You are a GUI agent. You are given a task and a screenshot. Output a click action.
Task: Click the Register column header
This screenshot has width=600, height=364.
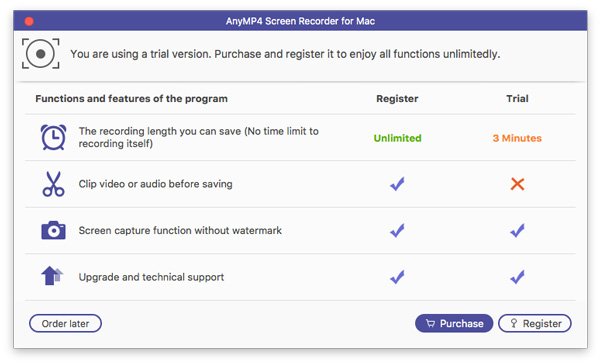[397, 99]
